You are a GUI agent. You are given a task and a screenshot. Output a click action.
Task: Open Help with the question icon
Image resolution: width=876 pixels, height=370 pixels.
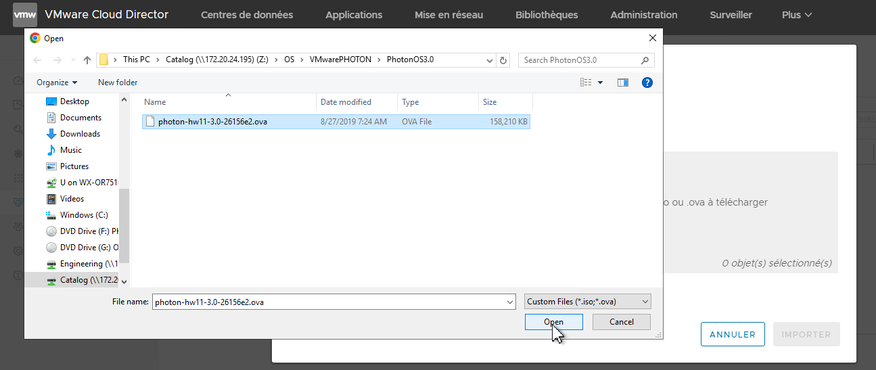coord(647,83)
